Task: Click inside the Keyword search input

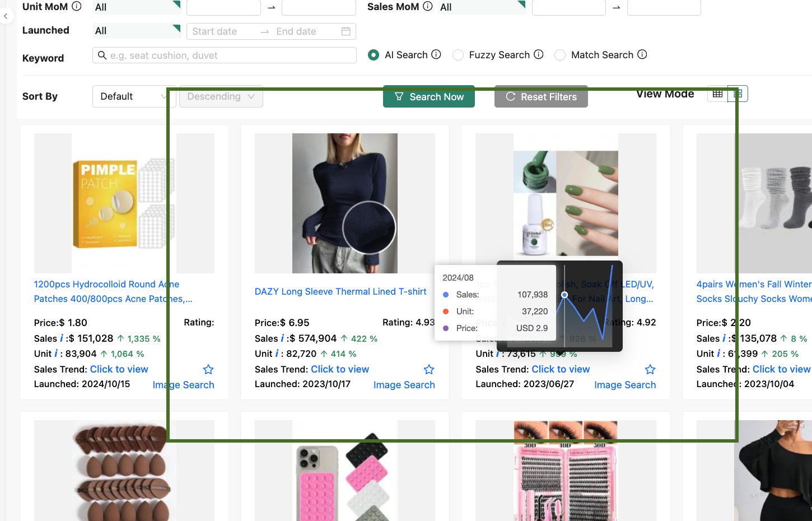Action: [x=224, y=55]
